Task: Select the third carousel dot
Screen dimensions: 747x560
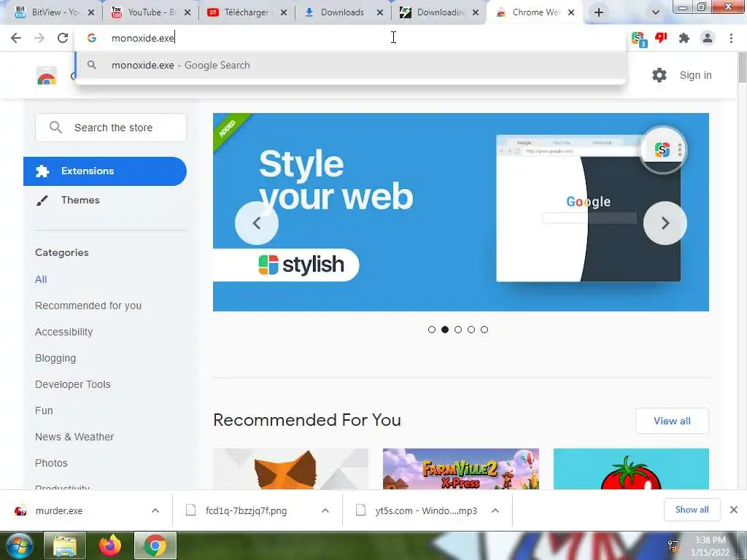Action: tap(458, 330)
